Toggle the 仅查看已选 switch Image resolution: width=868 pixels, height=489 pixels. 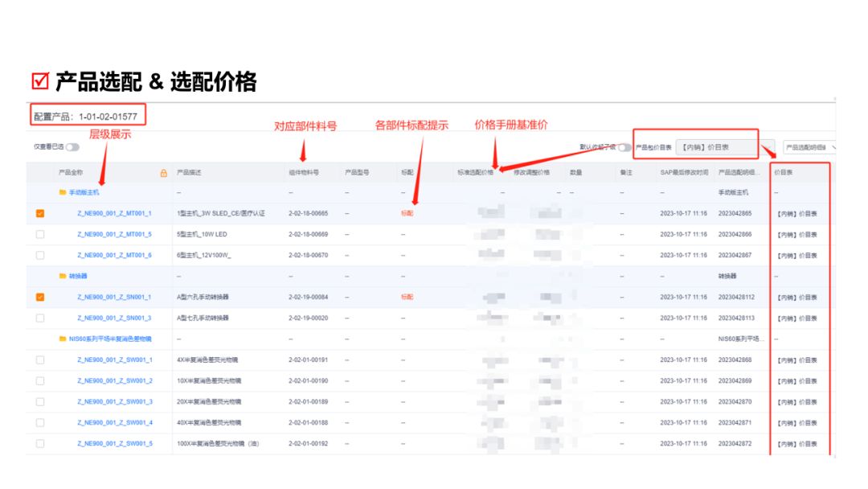point(72,146)
